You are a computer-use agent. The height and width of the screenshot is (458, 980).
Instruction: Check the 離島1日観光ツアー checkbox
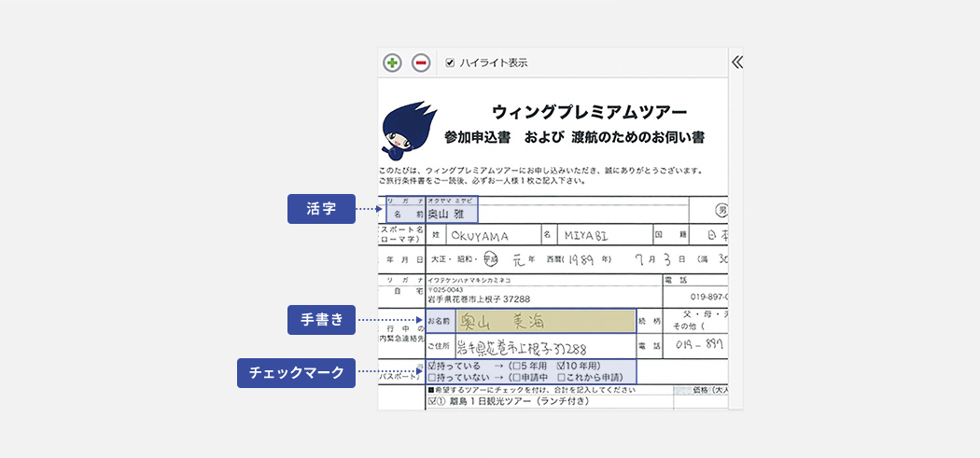[431, 402]
